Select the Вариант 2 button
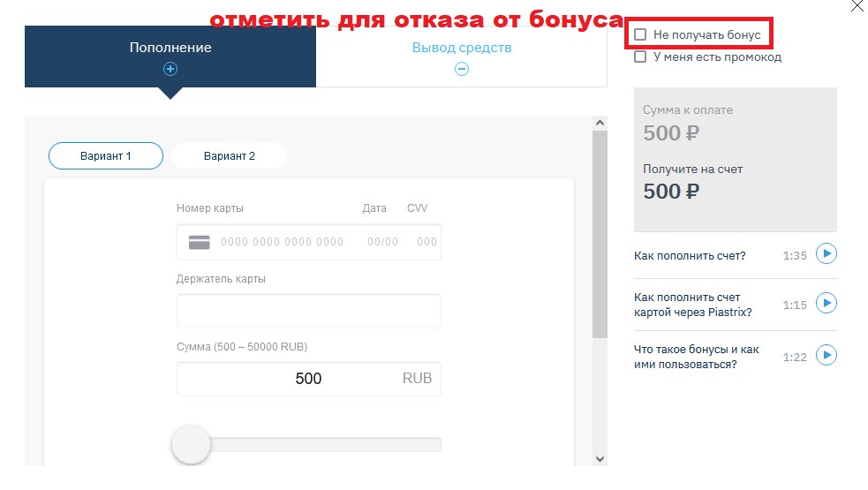This screenshot has width=868, height=490. coord(230,156)
